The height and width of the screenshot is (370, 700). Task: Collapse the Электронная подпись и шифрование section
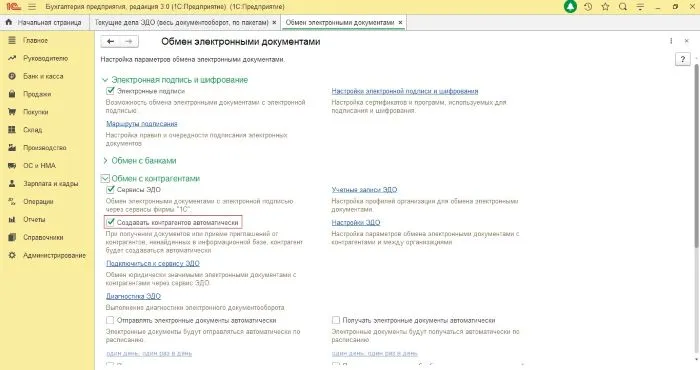[x=105, y=80]
